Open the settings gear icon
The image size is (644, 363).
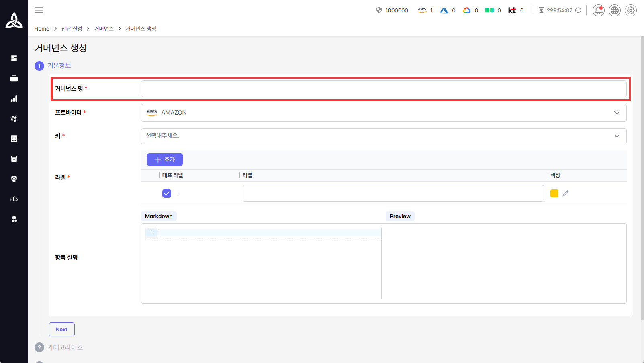click(630, 10)
